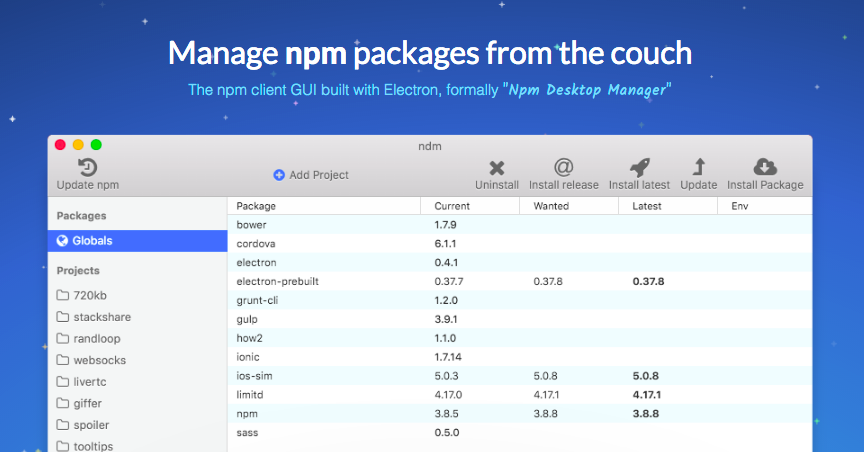Click the green maximize window button
The height and width of the screenshot is (452, 864).
tap(96, 144)
